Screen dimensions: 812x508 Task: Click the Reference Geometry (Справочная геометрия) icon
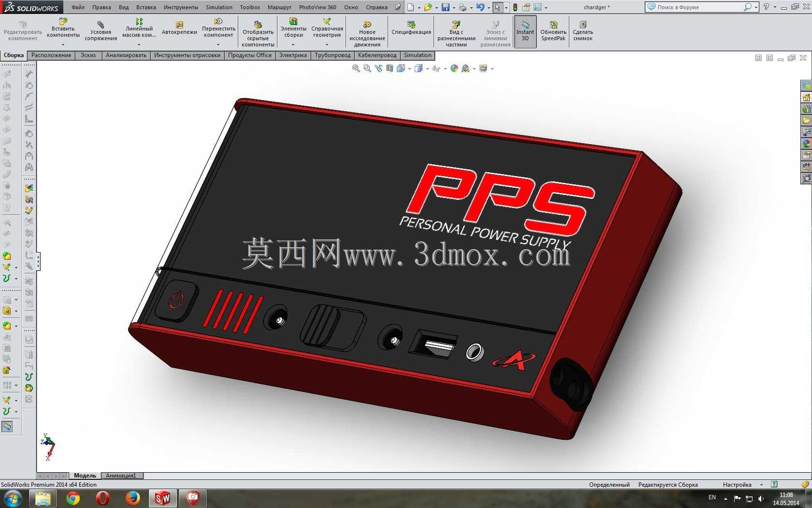[327, 22]
